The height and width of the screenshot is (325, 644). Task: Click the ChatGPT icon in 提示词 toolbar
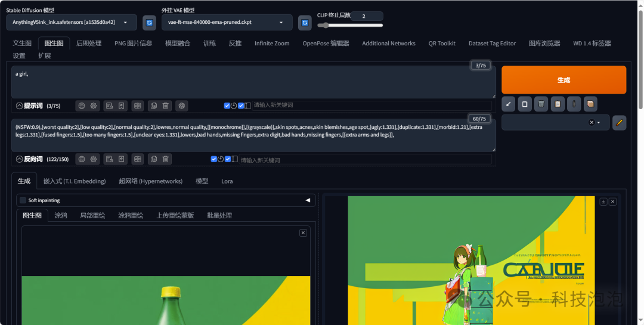coord(181,106)
